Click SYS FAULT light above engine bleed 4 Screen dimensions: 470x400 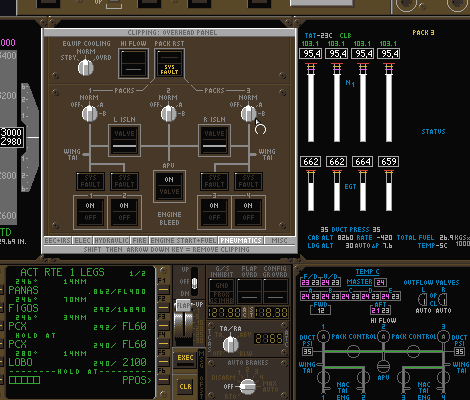click(x=248, y=181)
